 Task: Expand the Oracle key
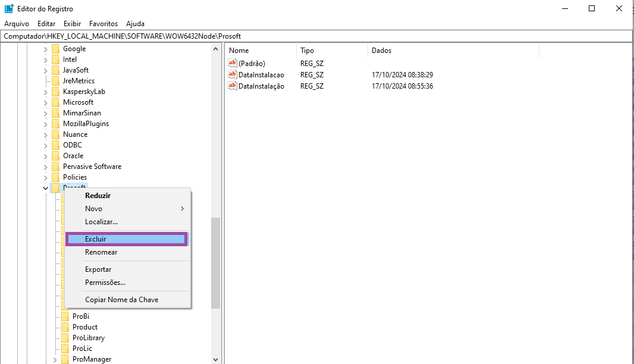[x=45, y=156]
